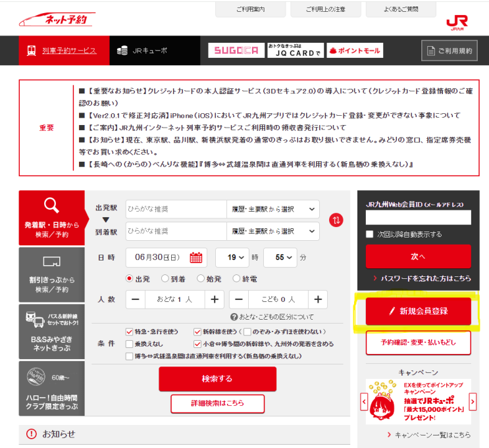Select 割引きっぷから検索 sidebar tab
The image size is (489, 448).
[x=52, y=275]
